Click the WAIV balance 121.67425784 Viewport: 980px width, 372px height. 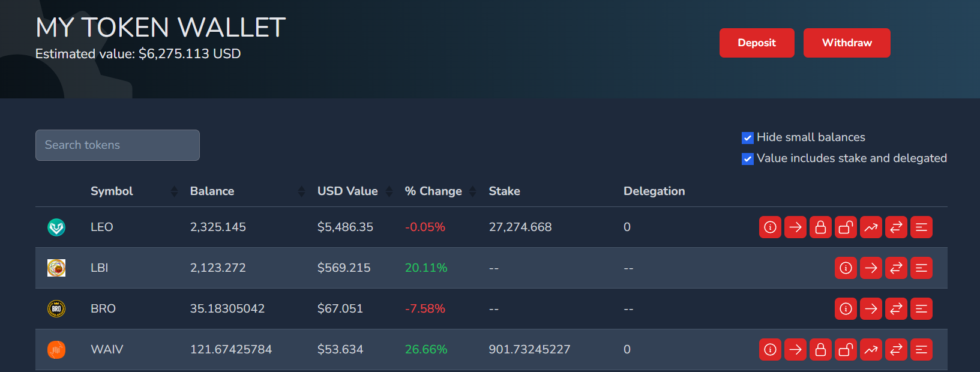(231, 350)
